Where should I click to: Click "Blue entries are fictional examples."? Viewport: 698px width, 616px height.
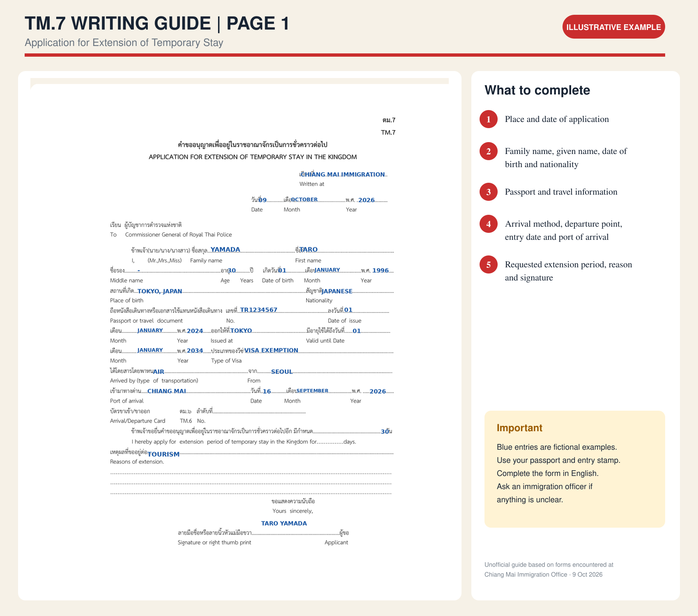tap(557, 447)
